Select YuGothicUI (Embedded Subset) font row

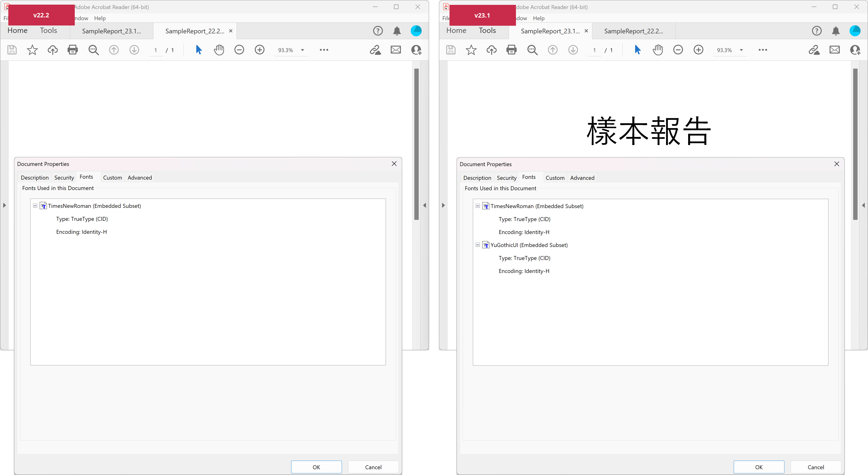(x=529, y=245)
